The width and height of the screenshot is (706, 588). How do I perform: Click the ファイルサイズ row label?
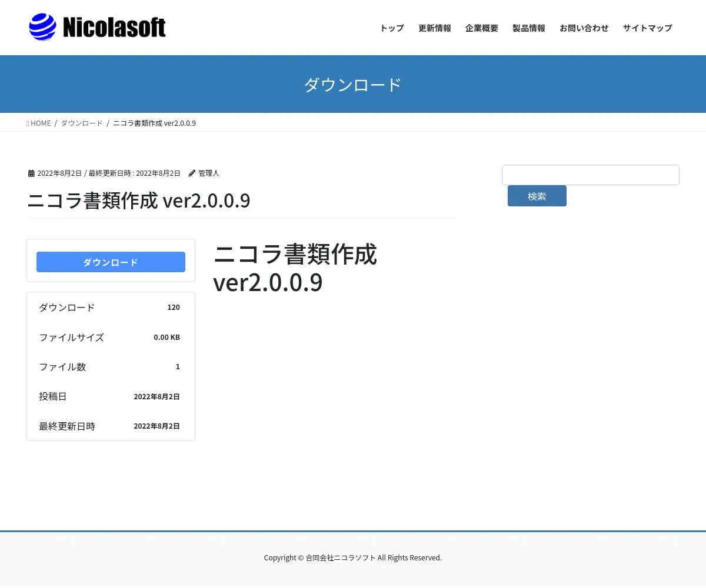(72, 338)
